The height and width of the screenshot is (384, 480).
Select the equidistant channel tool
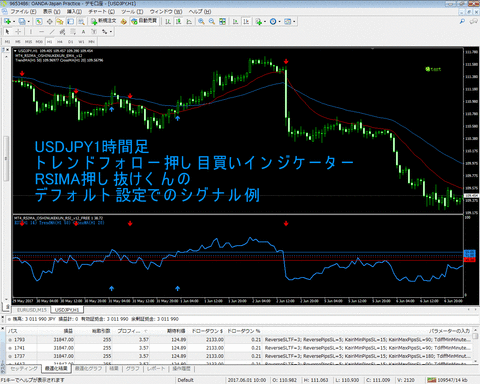[62, 32]
